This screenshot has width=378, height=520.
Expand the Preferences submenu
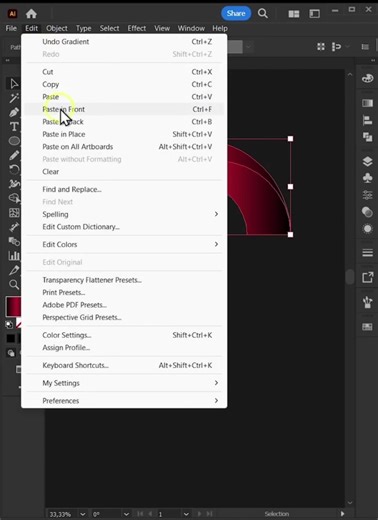(216, 401)
